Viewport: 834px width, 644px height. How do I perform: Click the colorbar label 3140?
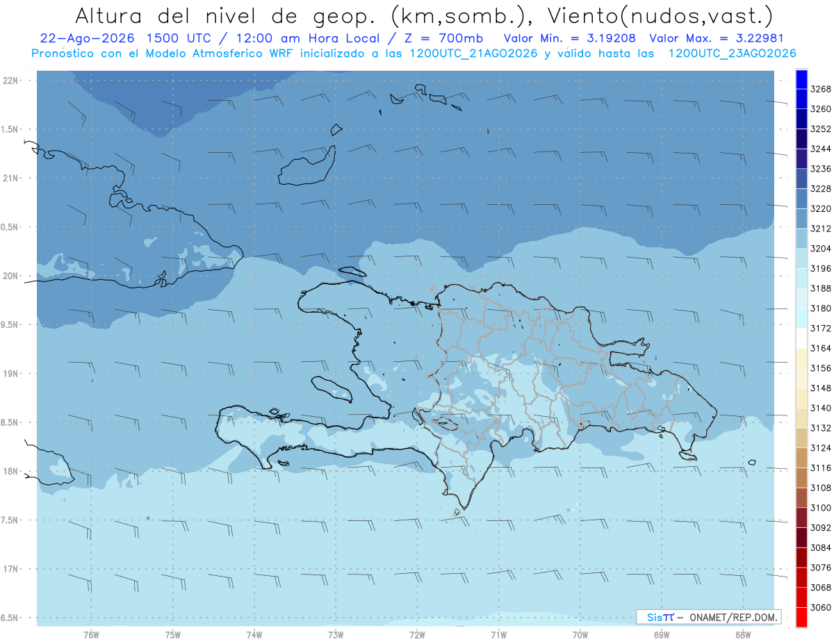click(821, 408)
